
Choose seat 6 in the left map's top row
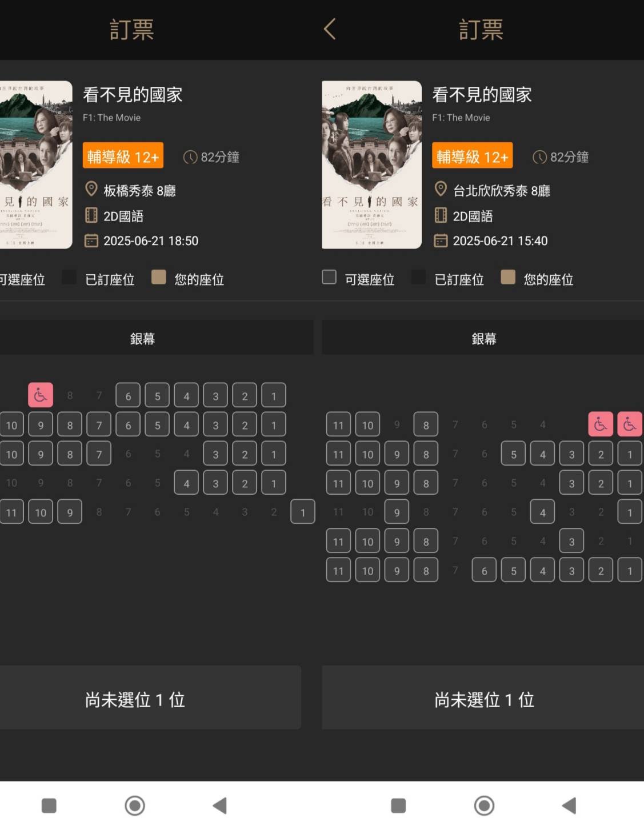click(128, 395)
